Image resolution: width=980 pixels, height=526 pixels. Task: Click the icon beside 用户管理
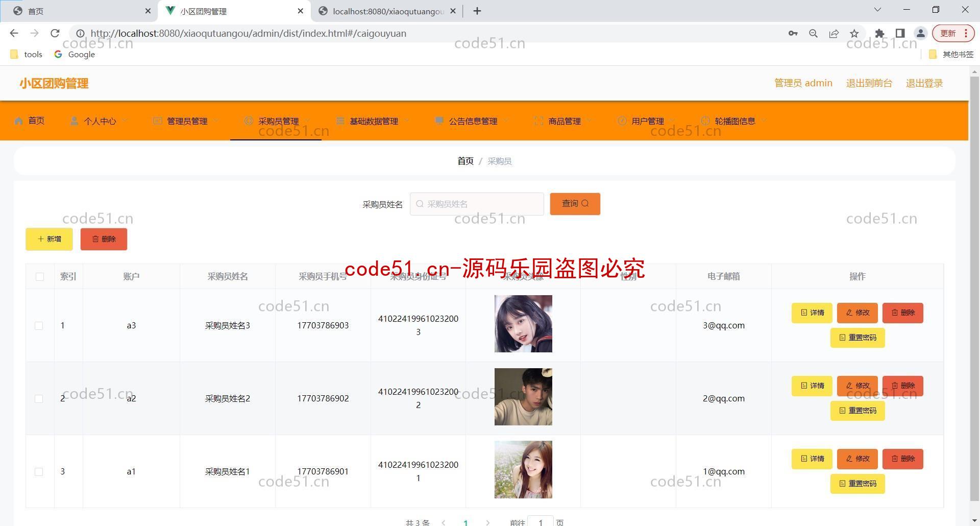click(622, 121)
